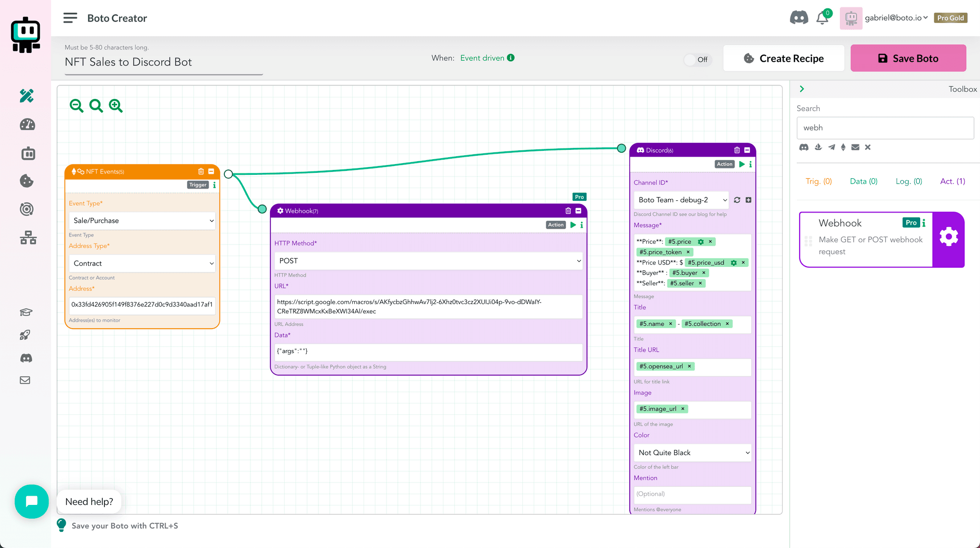Open the Address Type dropdown

coord(142,263)
